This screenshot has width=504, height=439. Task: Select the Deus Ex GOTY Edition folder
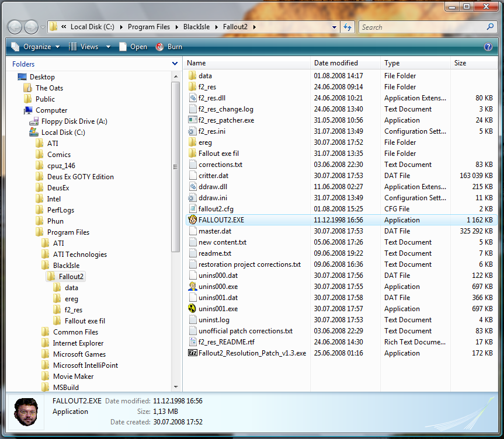click(x=81, y=177)
